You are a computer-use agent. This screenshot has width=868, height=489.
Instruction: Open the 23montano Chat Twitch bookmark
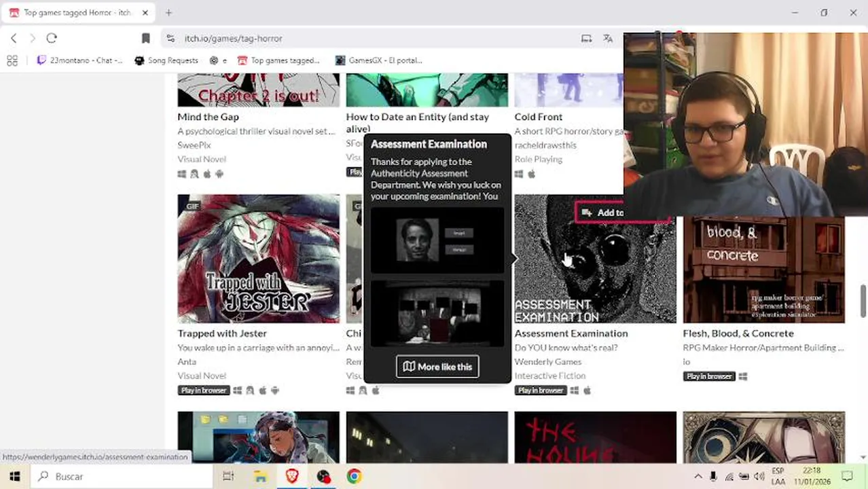[x=79, y=60]
